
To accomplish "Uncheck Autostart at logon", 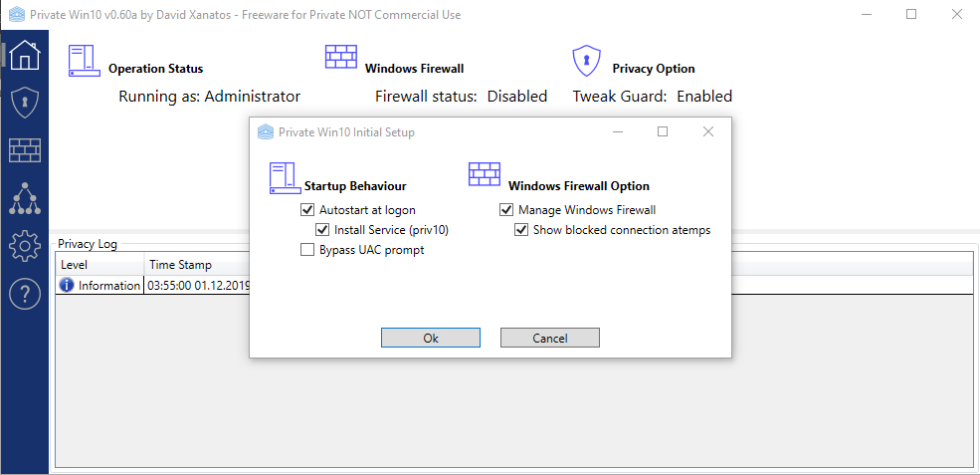I will (x=306, y=210).
